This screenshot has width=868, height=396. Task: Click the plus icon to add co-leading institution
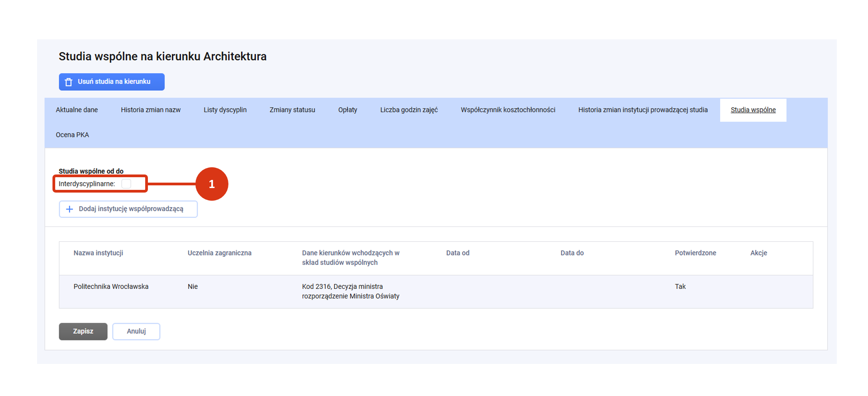point(70,209)
